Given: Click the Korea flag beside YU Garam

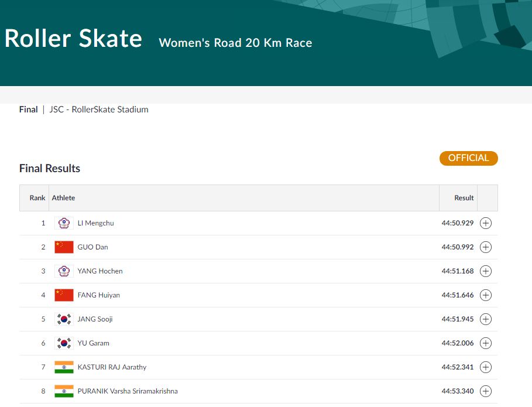Looking at the screenshot, I should 64,343.
